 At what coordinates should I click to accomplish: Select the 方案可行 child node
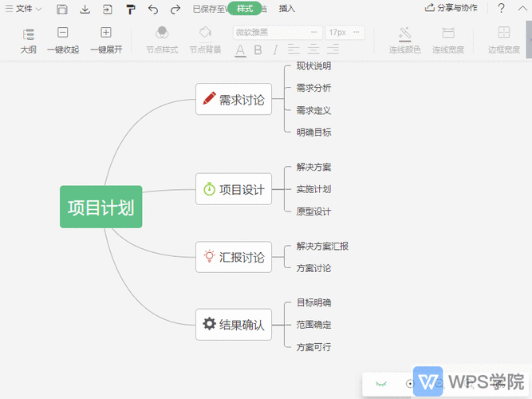point(313,347)
